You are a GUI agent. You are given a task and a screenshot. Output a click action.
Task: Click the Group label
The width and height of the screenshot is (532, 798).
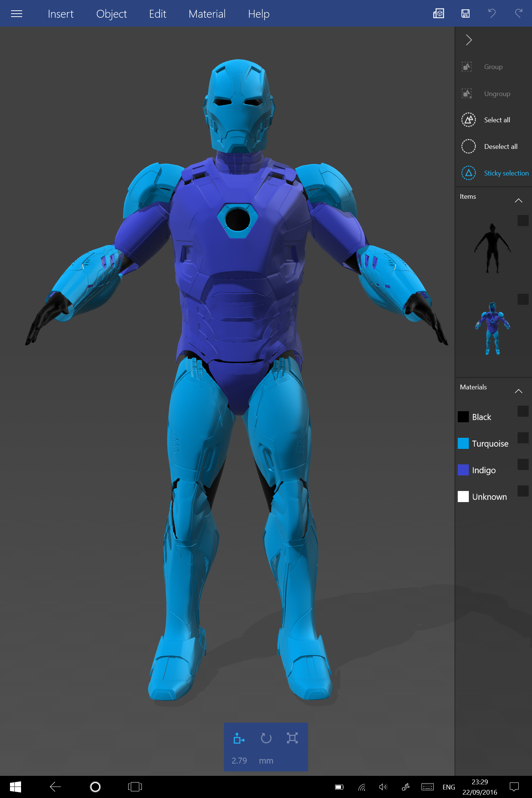[493, 67]
